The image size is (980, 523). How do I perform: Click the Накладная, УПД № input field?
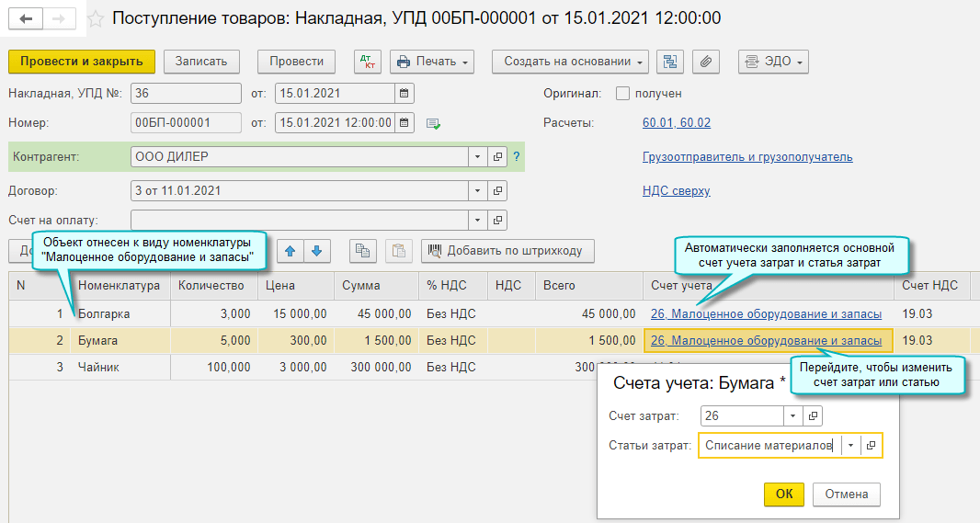[186, 93]
